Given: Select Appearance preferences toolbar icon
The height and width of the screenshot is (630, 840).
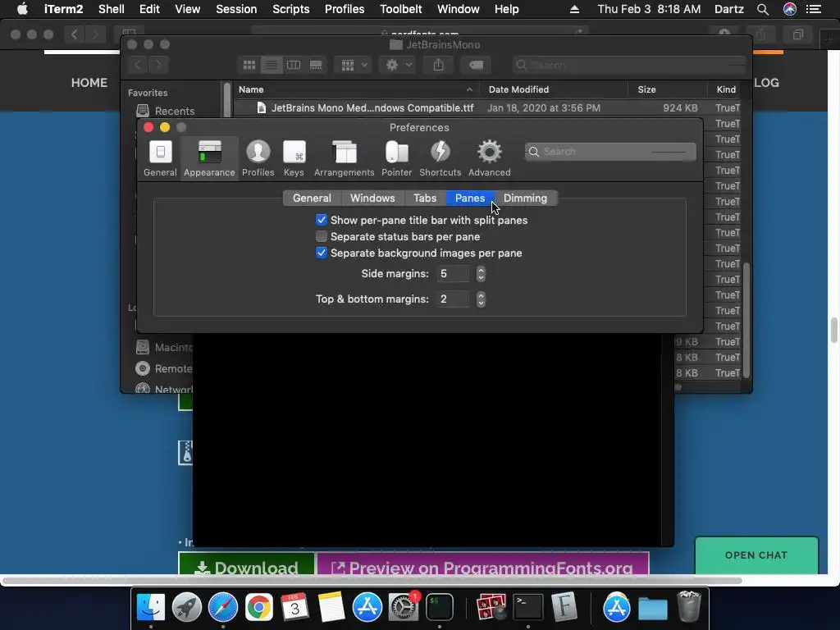Looking at the screenshot, I should [x=209, y=158].
